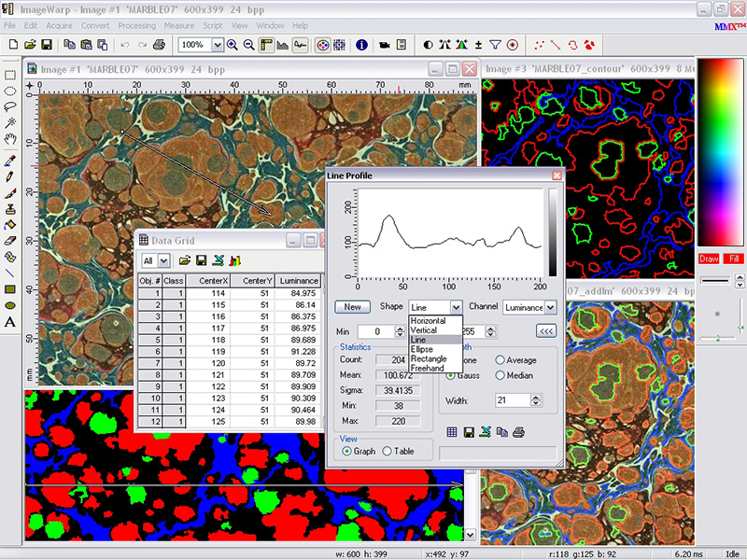Choose Rectangle from the Shape list
This screenshot has width=747, height=560.
[436, 358]
